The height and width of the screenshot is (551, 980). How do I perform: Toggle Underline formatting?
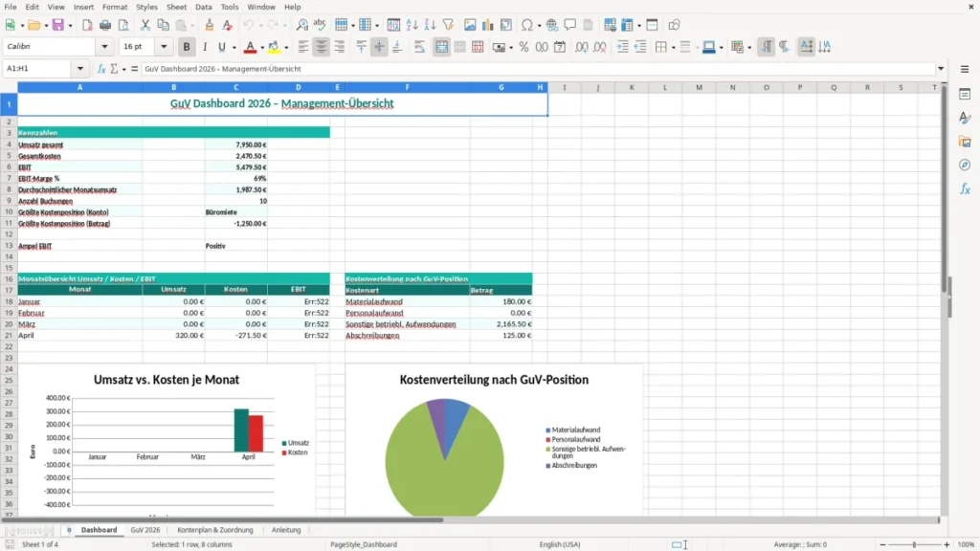(x=221, y=47)
